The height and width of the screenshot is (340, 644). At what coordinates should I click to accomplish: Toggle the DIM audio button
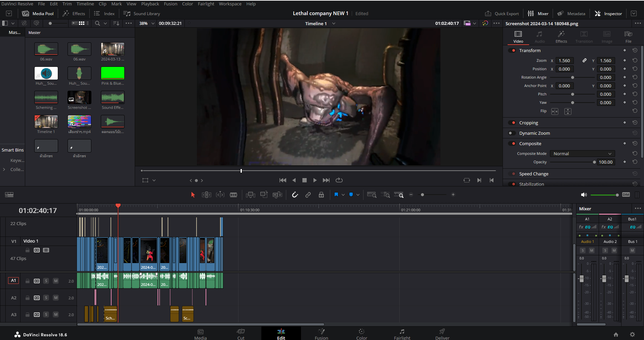point(626,195)
